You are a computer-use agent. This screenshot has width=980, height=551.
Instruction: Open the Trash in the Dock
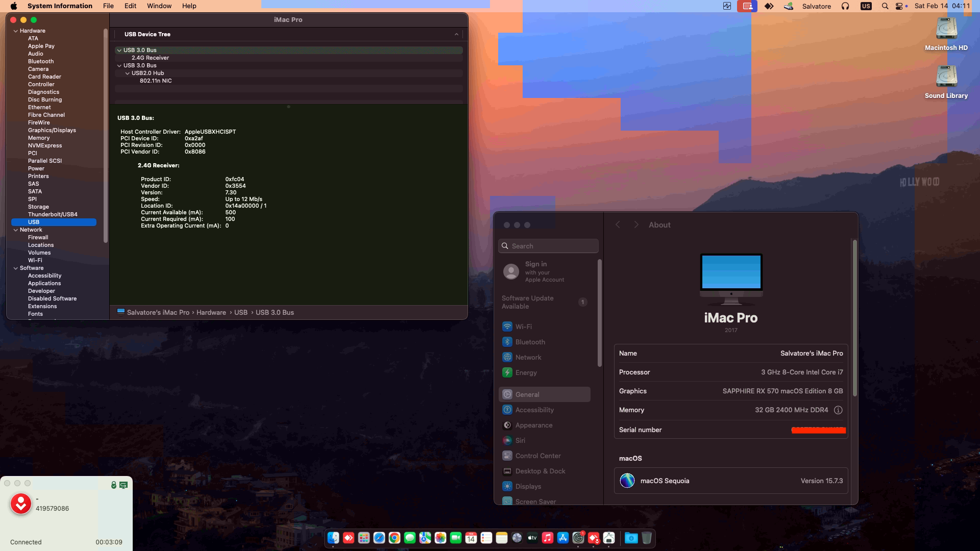click(647, 538)
